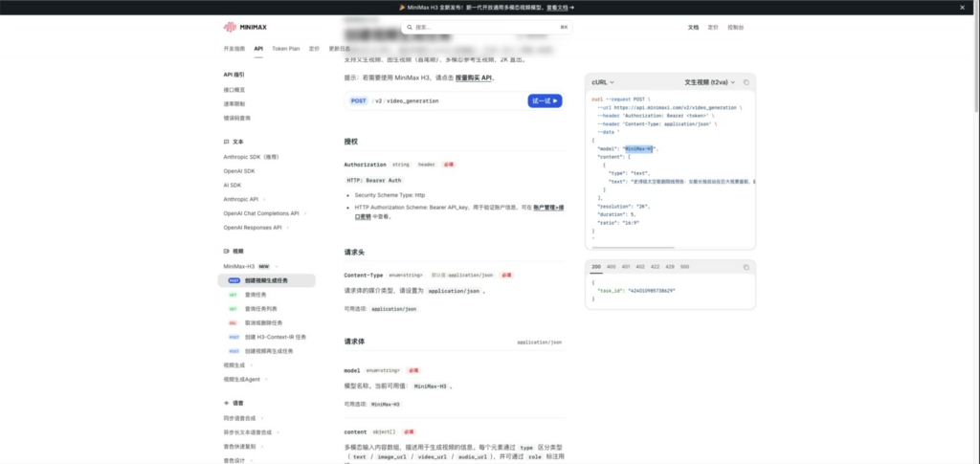
Task: Click the Content-Type parameter name
Action: [x=363, y=275]
